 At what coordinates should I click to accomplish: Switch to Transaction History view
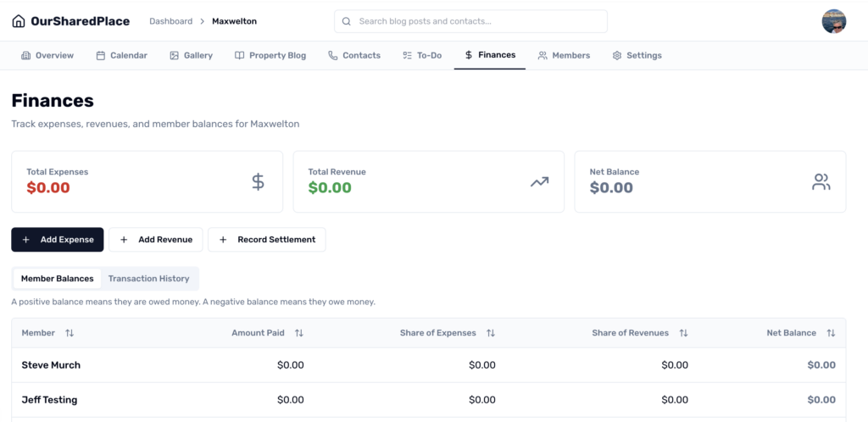(x=148, y=279)
